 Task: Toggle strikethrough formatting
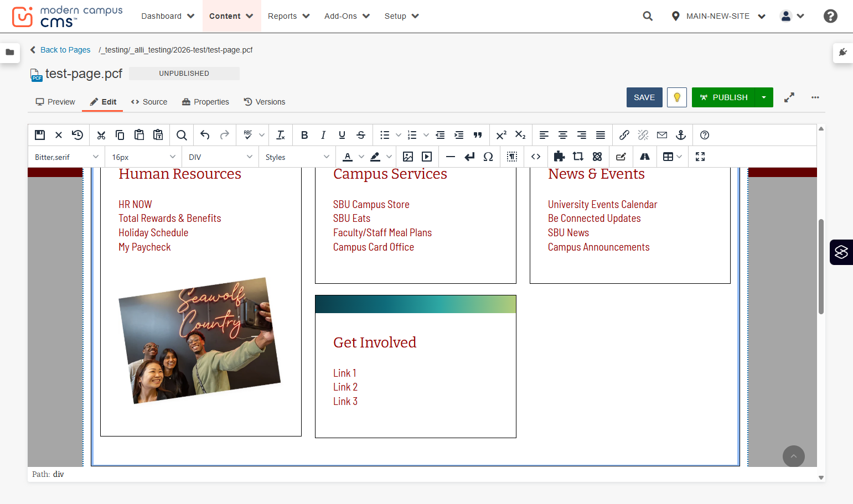click(x=361, y=135)
